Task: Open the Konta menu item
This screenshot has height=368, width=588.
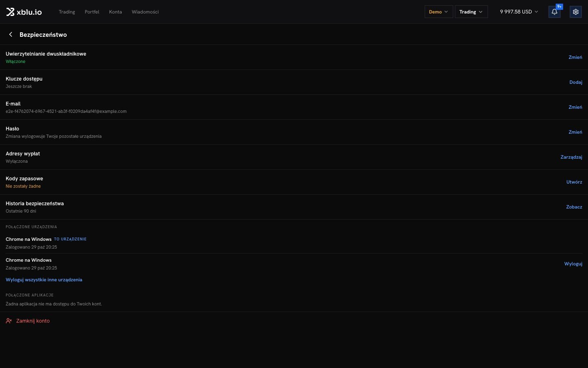Action: tap(116, 12)
